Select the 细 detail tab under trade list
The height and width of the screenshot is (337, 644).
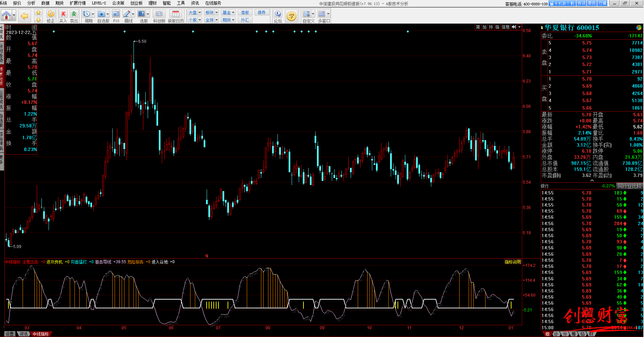point(547,334)
